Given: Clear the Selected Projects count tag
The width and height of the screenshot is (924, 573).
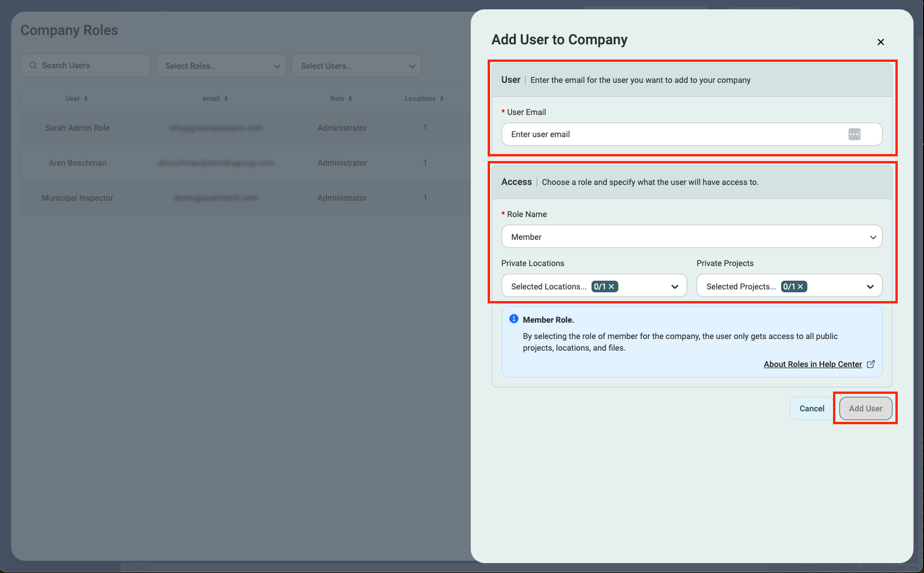Looking at the screenshot, I should [801, 286].
